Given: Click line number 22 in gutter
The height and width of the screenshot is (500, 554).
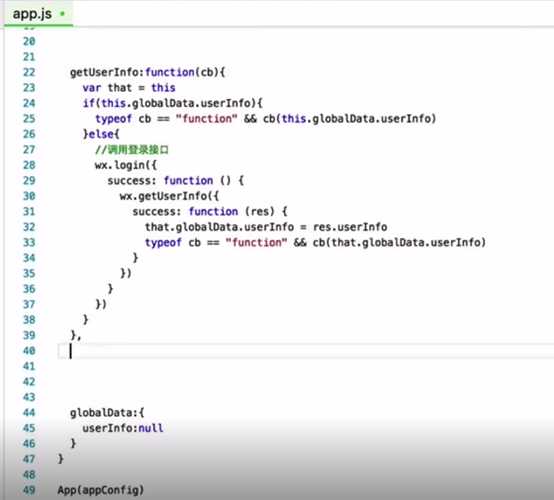Looking at the screenshot, I should click(x=29, y=72).
